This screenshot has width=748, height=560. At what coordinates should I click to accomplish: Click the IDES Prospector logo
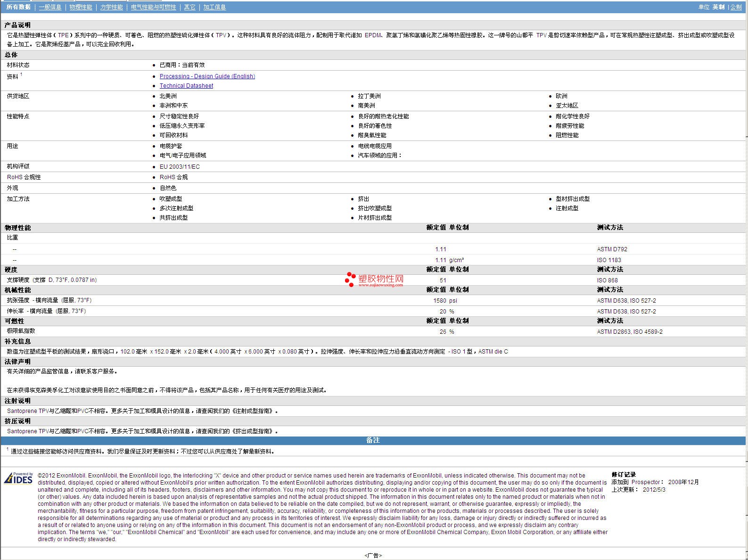pos(18,478)
